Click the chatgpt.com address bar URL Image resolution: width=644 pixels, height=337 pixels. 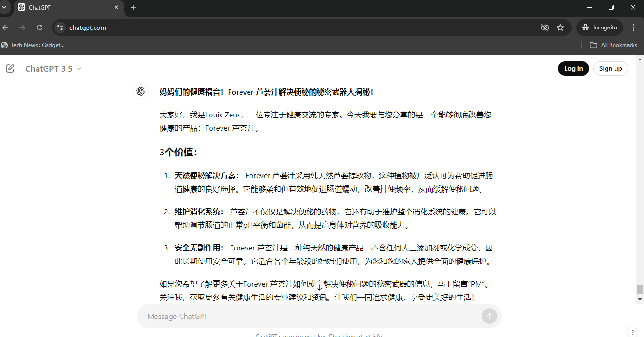coord(87,28)
